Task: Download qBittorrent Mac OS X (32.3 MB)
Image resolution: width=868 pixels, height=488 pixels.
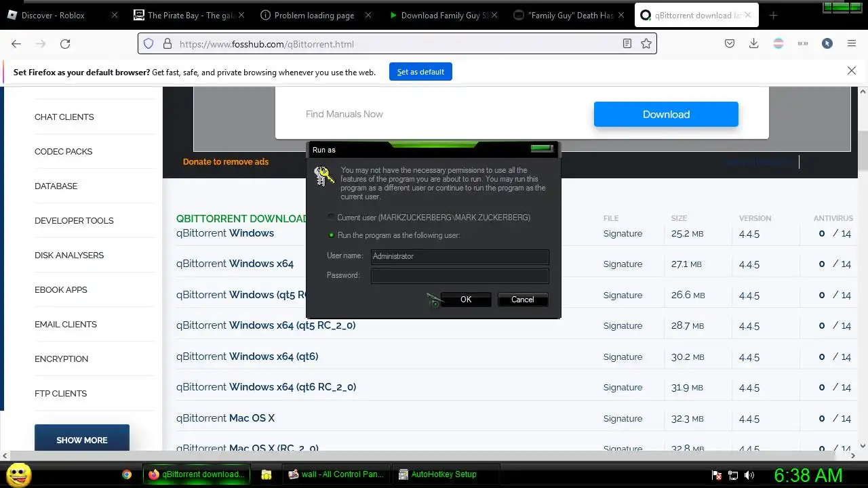Action: click(x=226, y=418)
